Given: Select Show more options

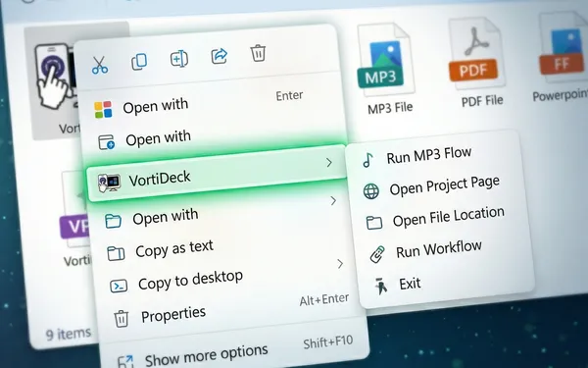Looking at the screenshot, I should 206,355.
